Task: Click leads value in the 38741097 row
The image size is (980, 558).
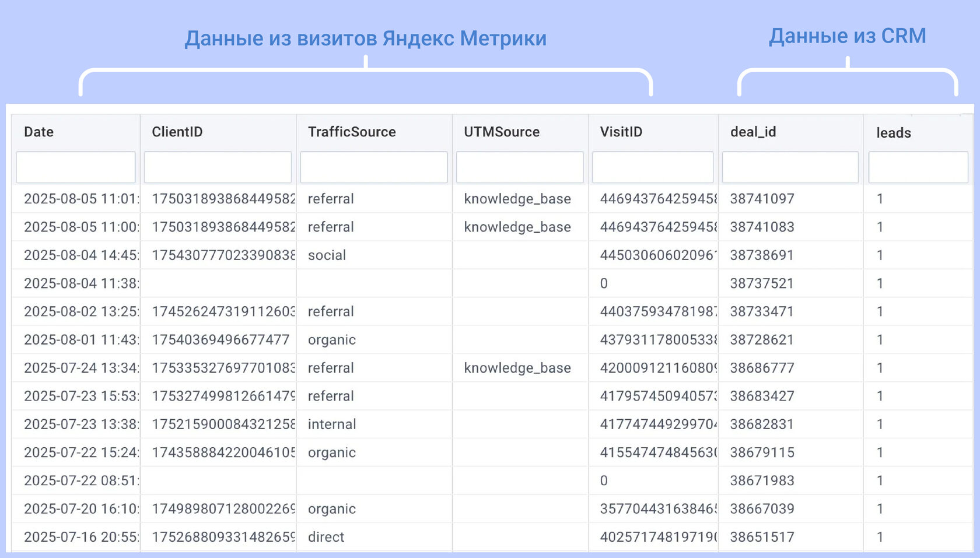Action: [880, 199]
